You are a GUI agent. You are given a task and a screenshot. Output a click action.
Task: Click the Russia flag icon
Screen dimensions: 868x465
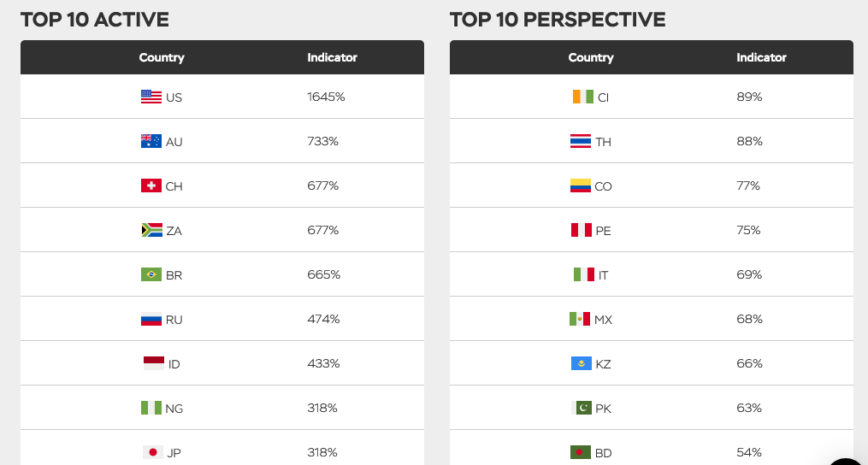[x=151, y=320]
